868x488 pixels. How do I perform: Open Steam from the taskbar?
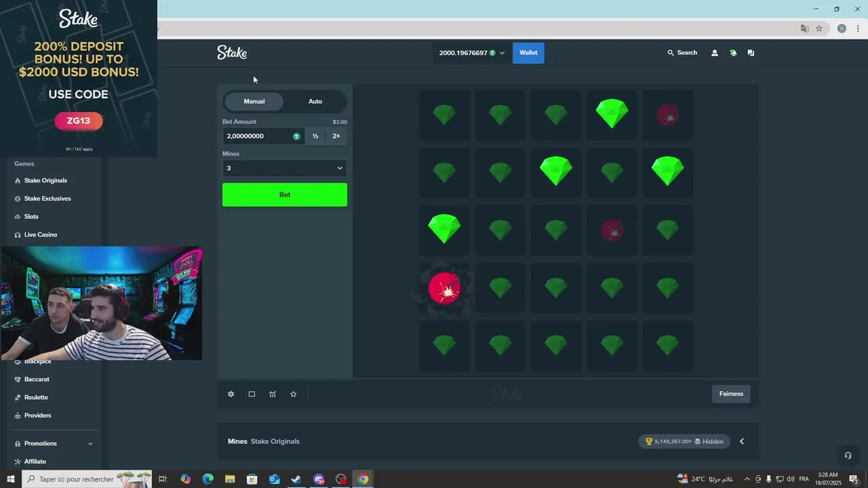tap(296, 479)
